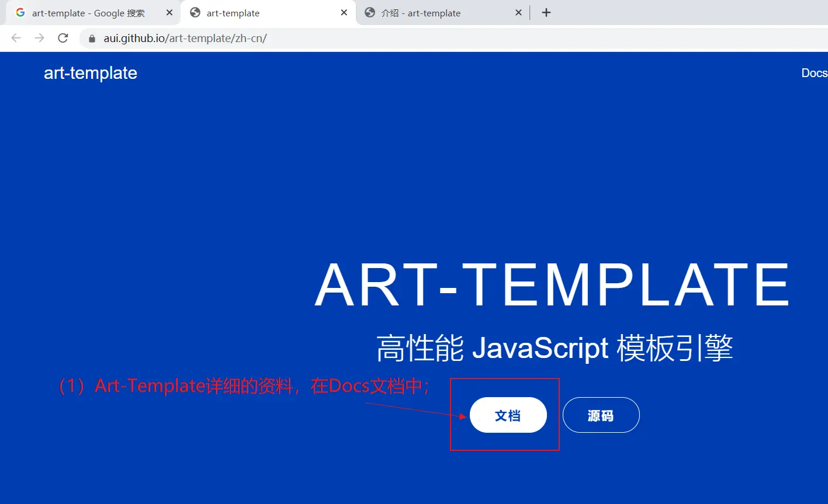This screenshot has height=504, width=828.
Task: Close the Google search tab
Action: click(169, 13)
